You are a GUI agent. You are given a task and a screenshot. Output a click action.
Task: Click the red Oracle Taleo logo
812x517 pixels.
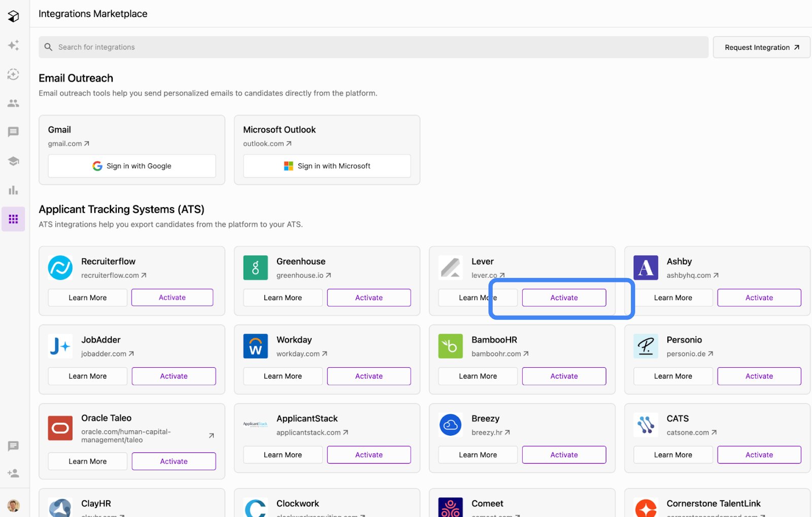60,428
